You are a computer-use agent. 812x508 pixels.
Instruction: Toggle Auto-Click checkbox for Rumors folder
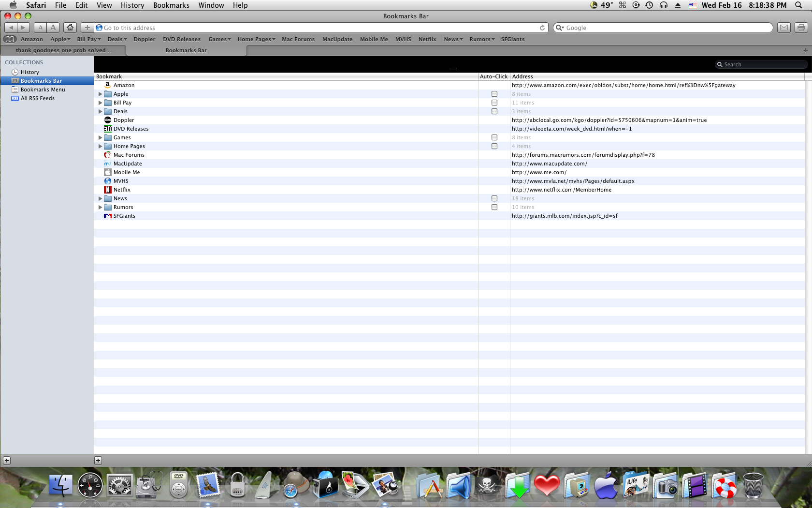tap(494, 207)
